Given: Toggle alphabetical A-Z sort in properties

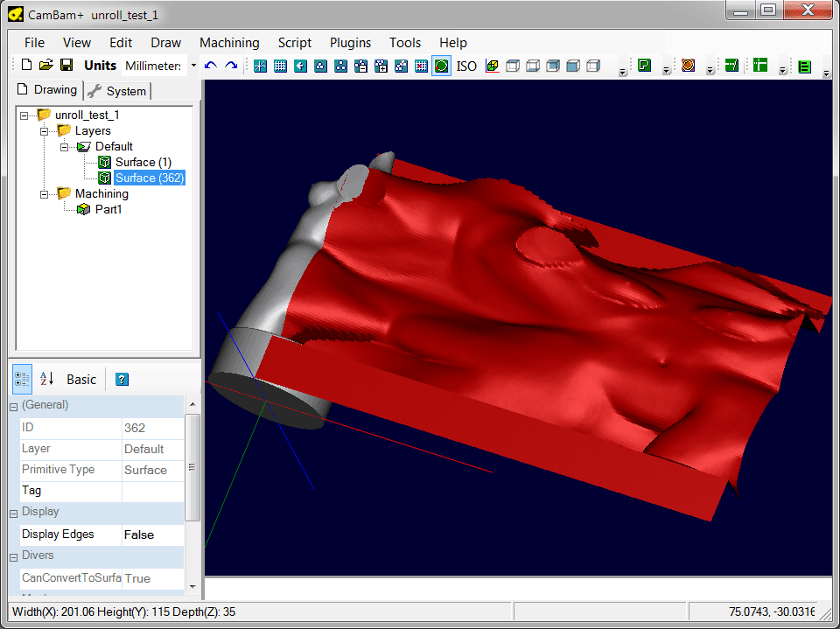Looking at the screenshot, I should tap(47, 379).
